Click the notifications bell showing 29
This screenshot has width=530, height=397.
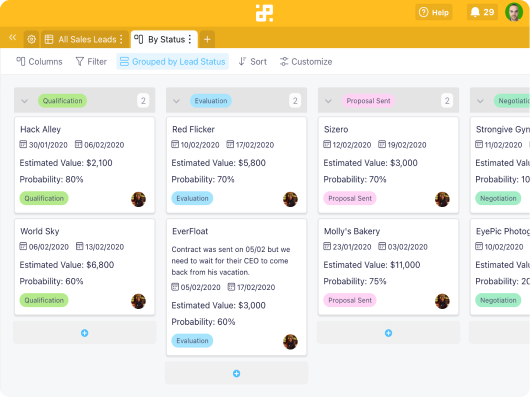[x=482, y=13]
